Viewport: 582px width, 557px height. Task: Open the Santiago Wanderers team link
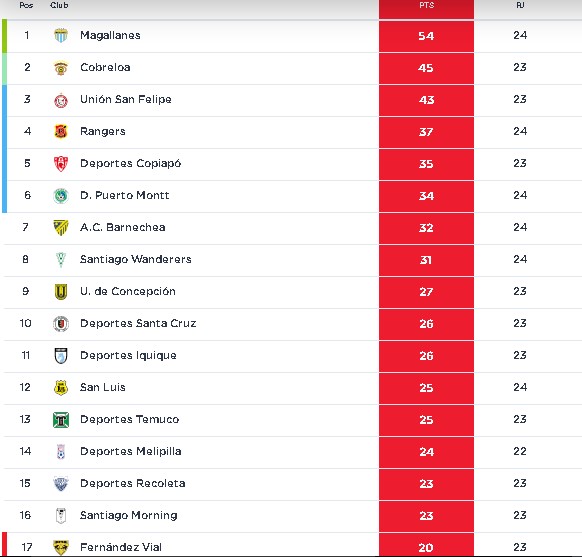[x=136, y=259]
